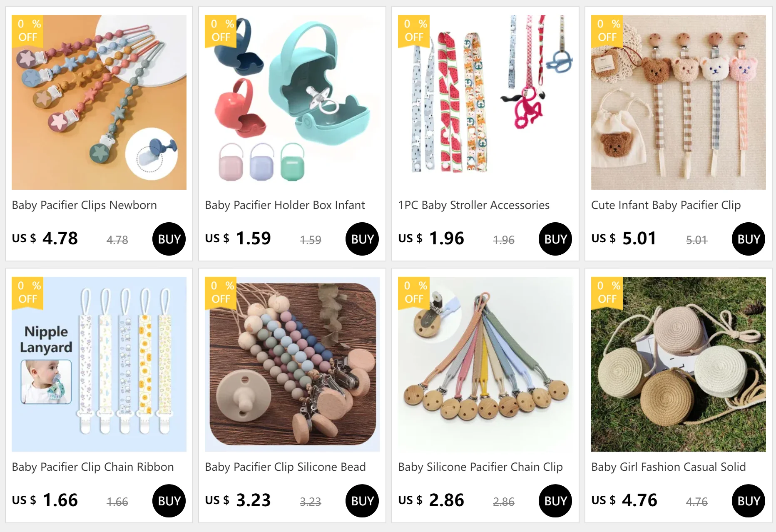
Task: Open the Baby Girl Fashion Casual Solid title
Action: 669,467
